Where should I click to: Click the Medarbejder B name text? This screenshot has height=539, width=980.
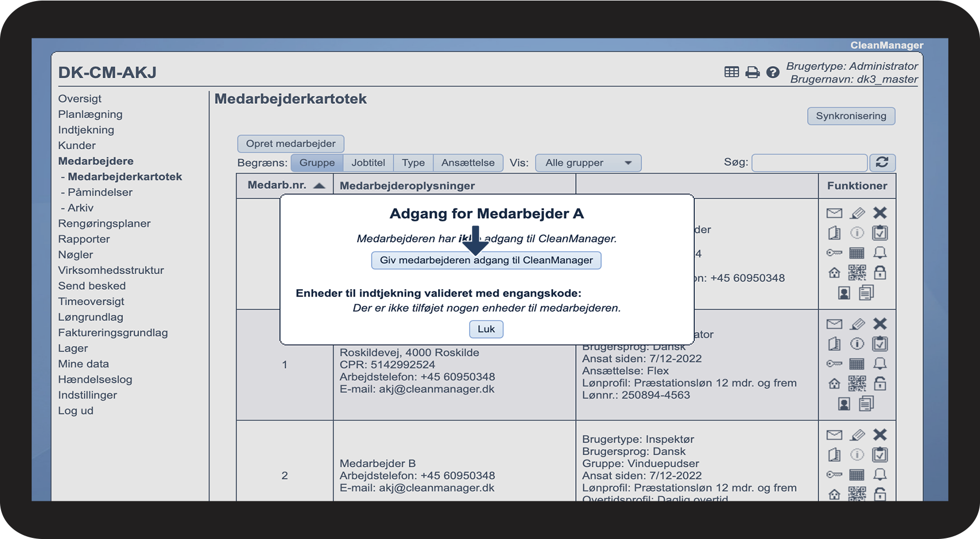[378, 463]
